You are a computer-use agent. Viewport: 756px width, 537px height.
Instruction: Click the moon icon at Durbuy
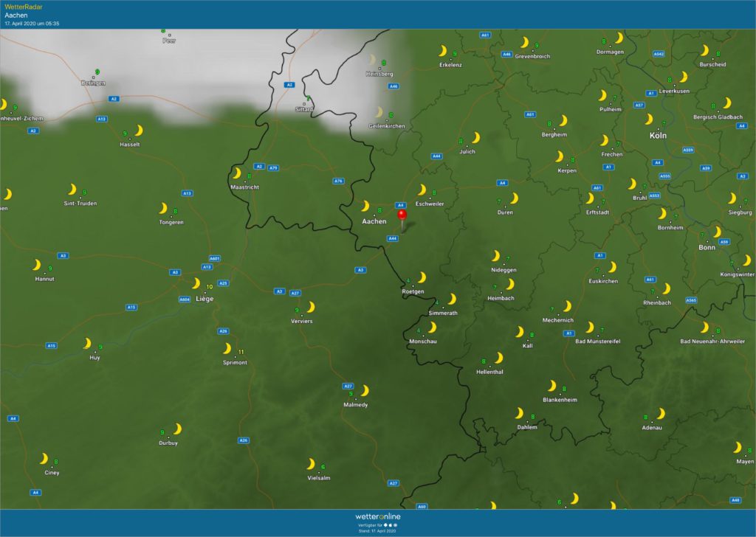[x=177, y=429]
